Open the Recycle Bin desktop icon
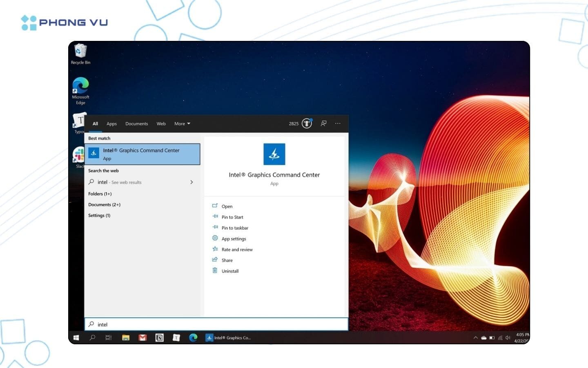 point(80,54)
